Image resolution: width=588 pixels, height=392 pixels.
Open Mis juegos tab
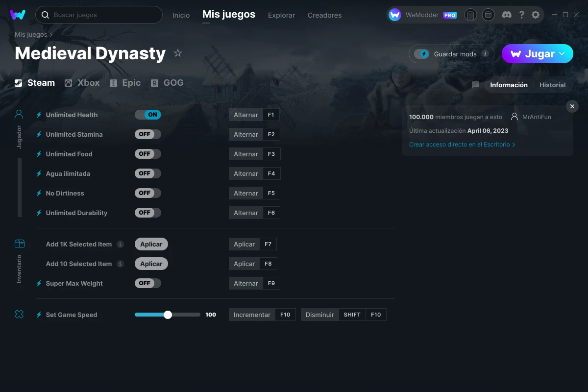point(229,14)
